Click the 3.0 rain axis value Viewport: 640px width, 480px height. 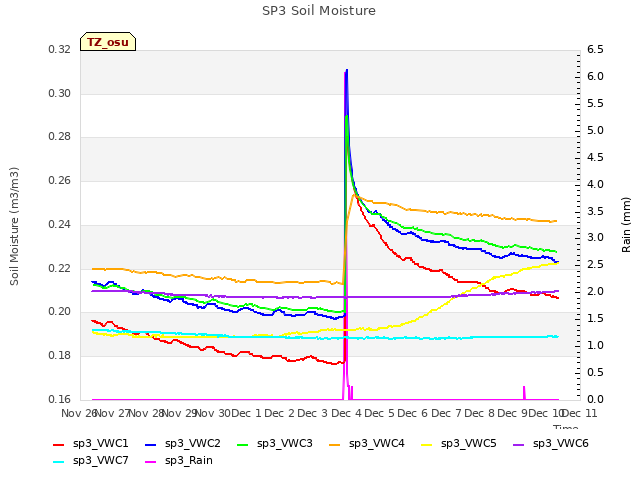tap(595, 238)
